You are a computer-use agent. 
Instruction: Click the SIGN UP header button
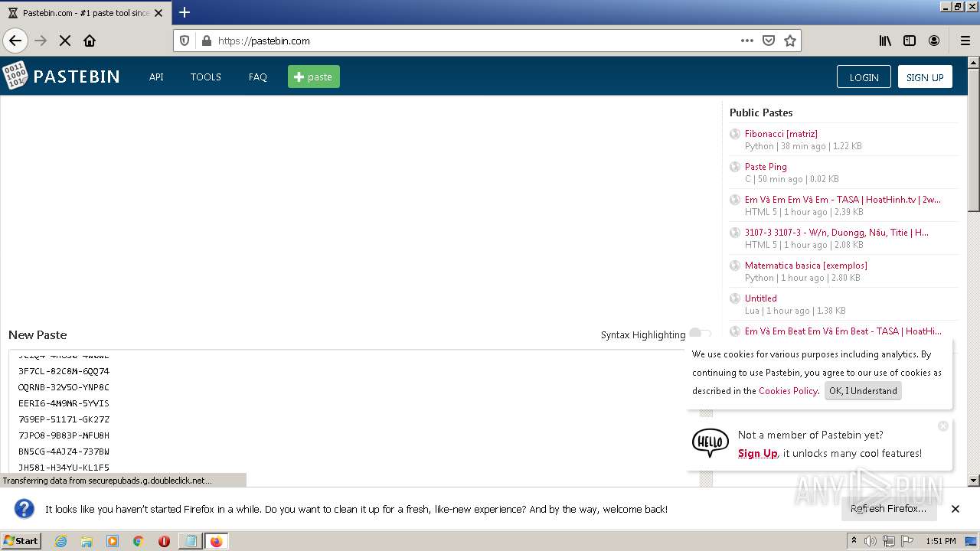click(x=925, y=77)
